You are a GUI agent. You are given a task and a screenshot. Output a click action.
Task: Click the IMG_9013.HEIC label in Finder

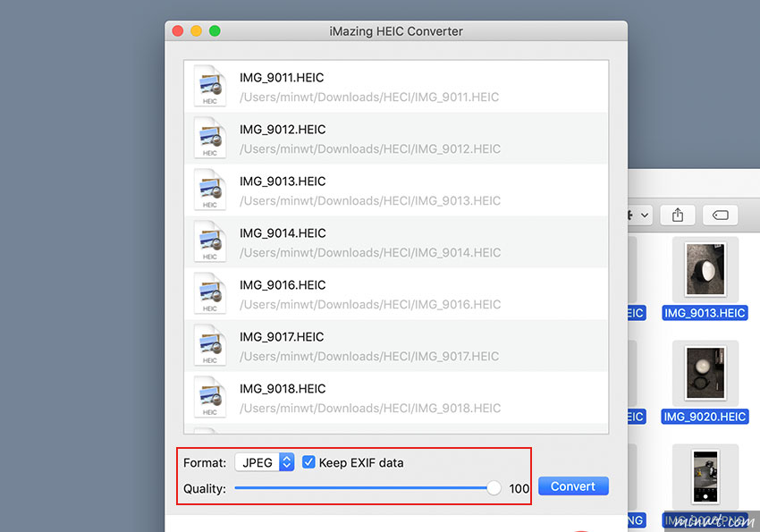pyautogui.click(x=705, y=313)
